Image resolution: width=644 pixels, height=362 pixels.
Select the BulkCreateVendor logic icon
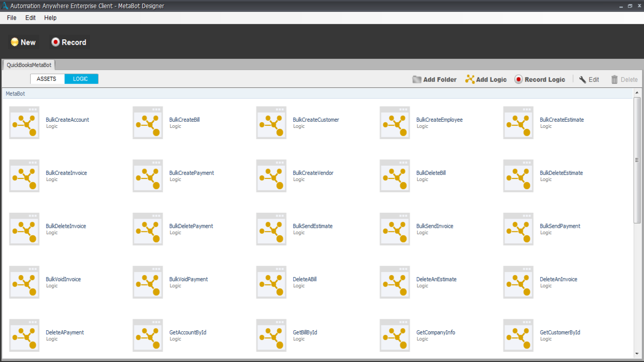click(271, 176)
